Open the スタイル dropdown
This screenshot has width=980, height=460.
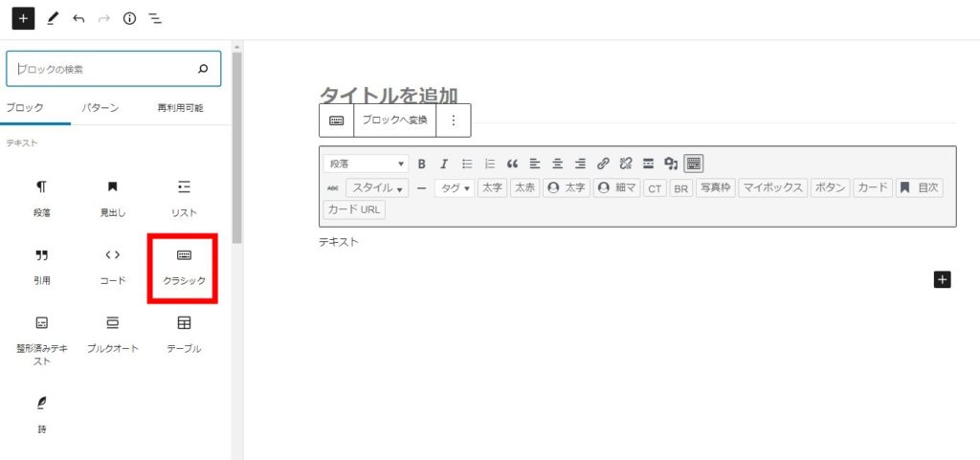coord(377,187)
